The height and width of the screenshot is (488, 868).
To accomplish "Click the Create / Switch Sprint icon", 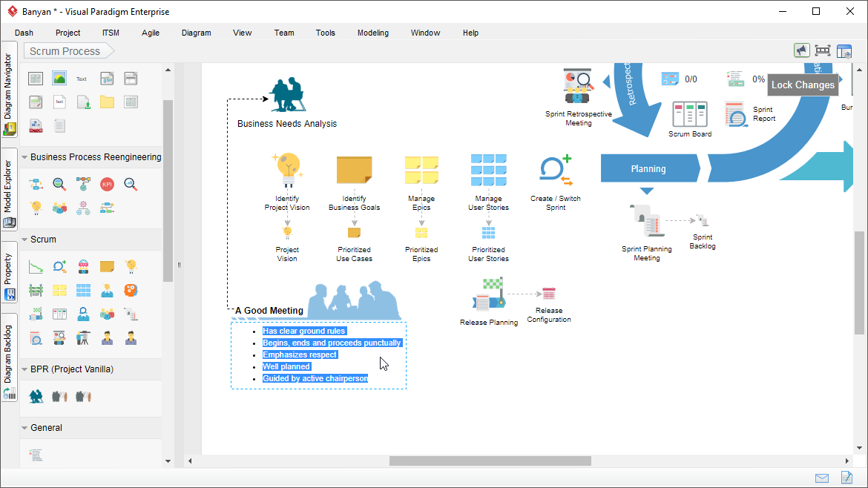I will pos(556,171).
